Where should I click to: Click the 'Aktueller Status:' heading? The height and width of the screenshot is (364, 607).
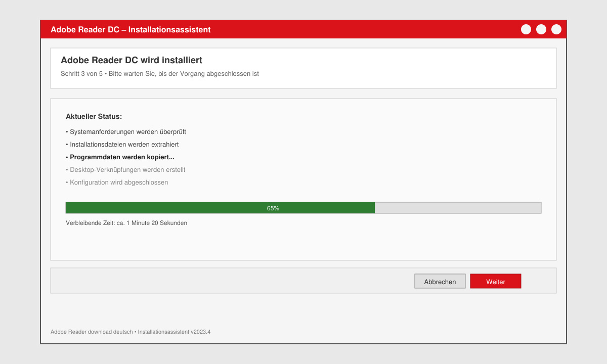[x=94, y=116]
